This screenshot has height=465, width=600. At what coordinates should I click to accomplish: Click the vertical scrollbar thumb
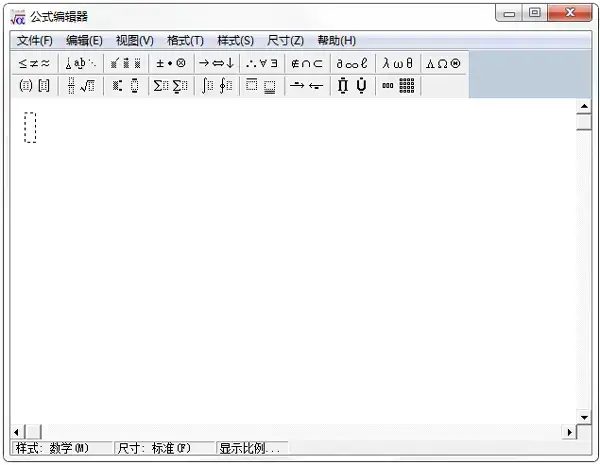(584, 122)
